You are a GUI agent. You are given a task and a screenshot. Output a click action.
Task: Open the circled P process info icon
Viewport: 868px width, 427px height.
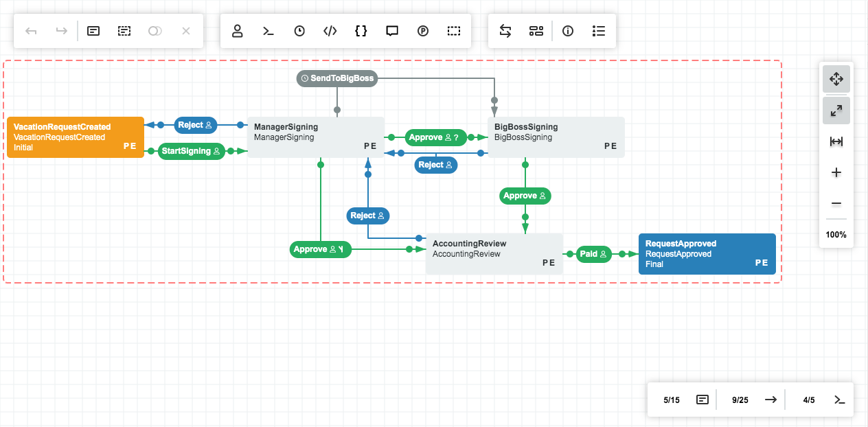click(x=423, y=31)
